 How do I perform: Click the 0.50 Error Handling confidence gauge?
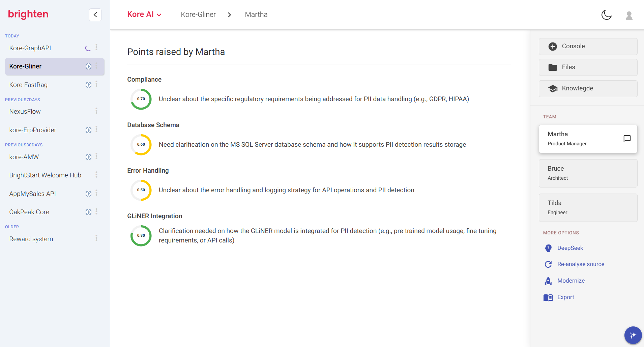click(141, 190)
